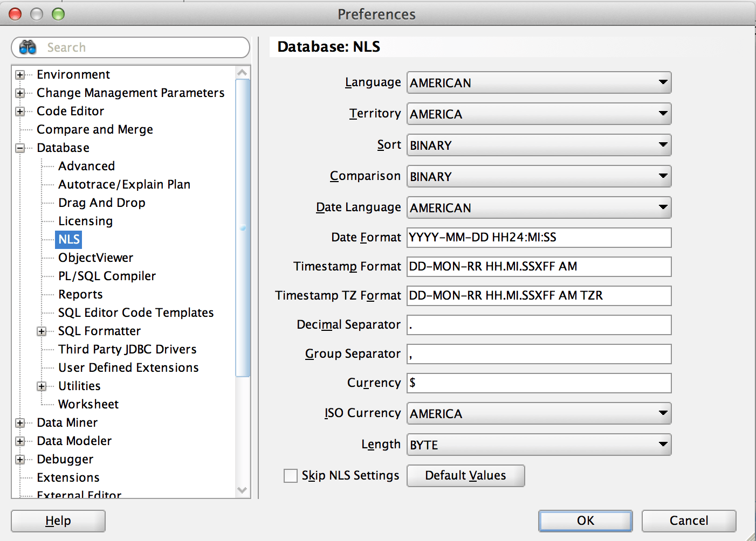Open the Language dropdown
The image size is (756, 541).
pos(663,83)
